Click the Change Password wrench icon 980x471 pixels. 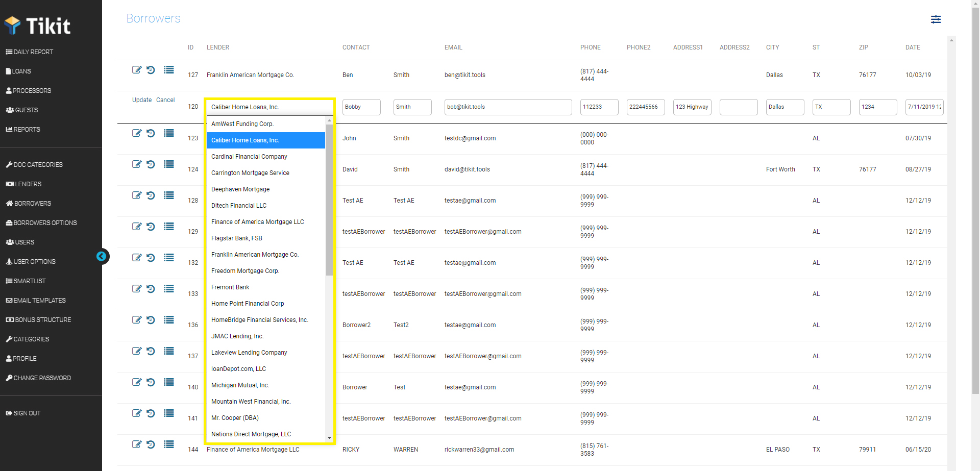(9, 378)
